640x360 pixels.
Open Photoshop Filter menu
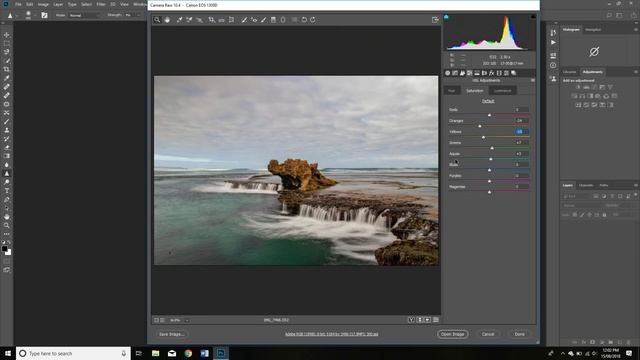101,4
